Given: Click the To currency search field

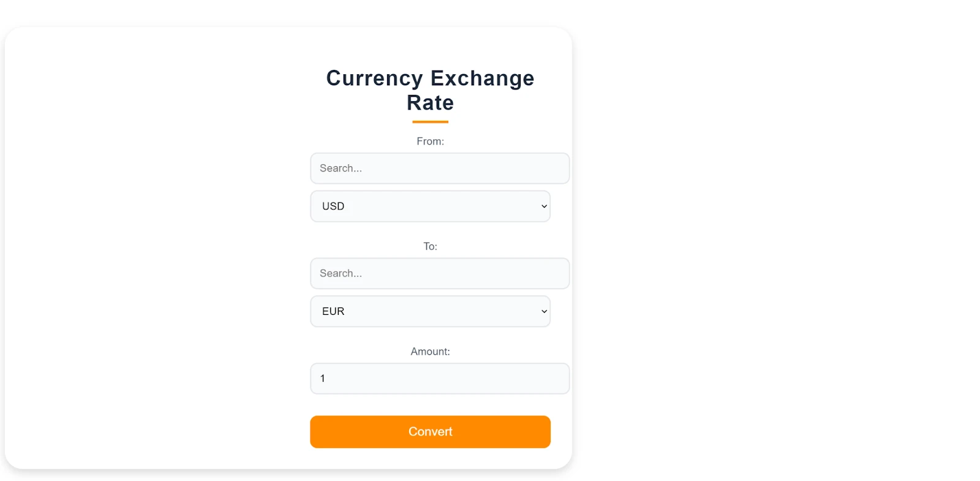Looking at the screenshot, I should [439, 273].
